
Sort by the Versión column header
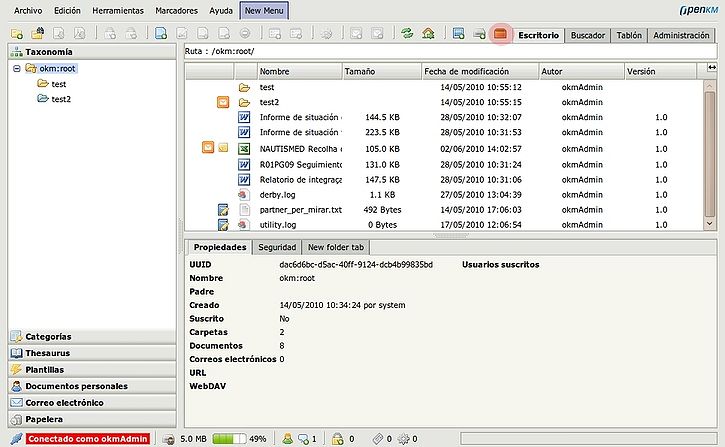[660, 71]
